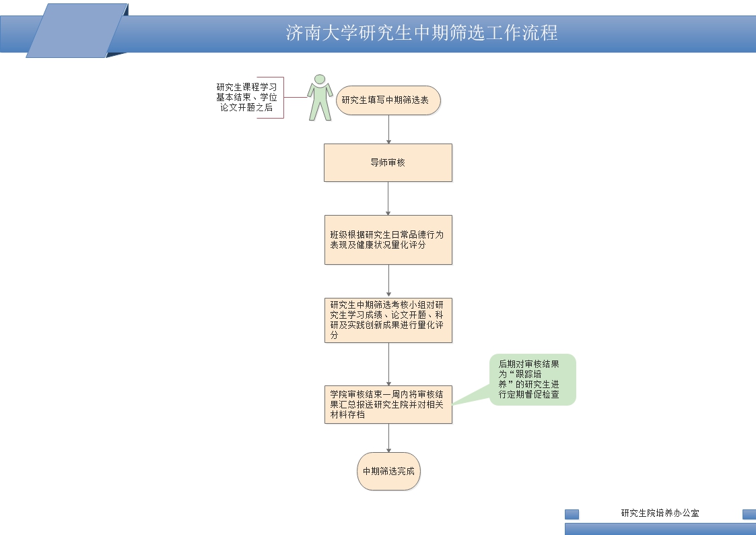The height and width of the screenshot is (535, 756).
Task: Click the 研究生院培养办公室 footer label
Action: [x=660, y=513]
